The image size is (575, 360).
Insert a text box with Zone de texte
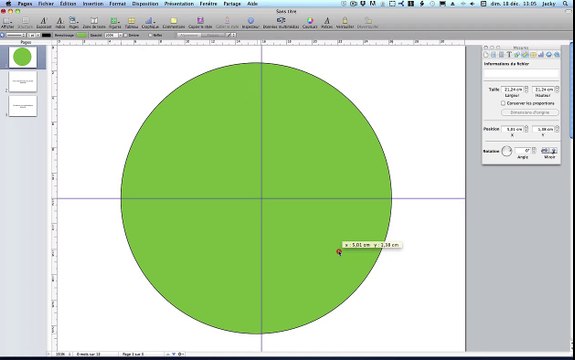tap(94, 22)
